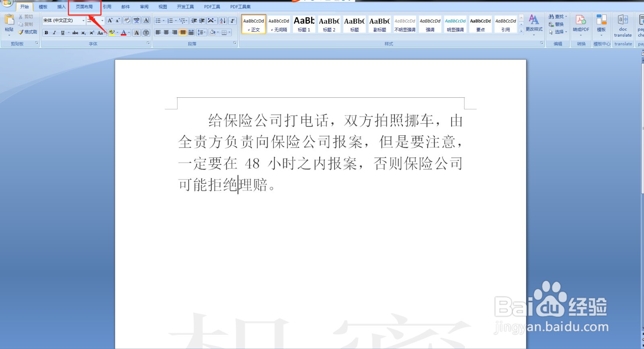Screen dimensions: 644x349
Task: Open the font name combo box 宋体 (中文正文)
Action: (x=64, y=21)
